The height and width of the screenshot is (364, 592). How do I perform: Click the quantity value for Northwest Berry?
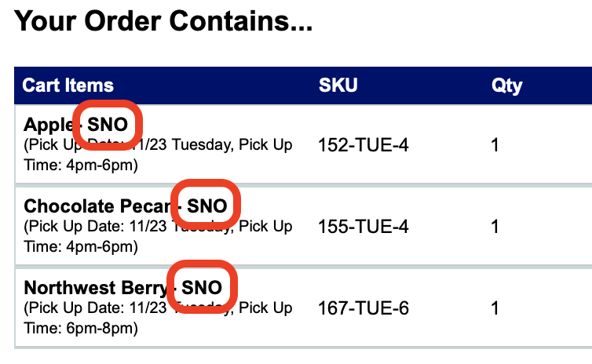tap(495, 308)
